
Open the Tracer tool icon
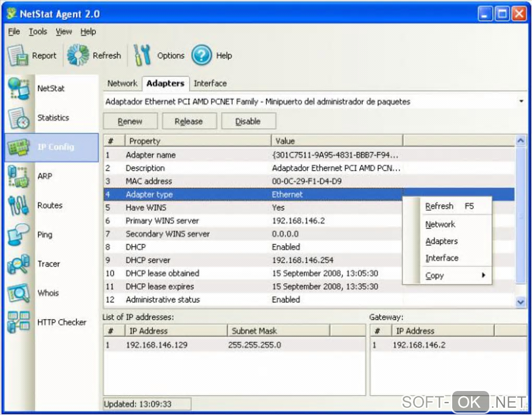click(19, 264)
